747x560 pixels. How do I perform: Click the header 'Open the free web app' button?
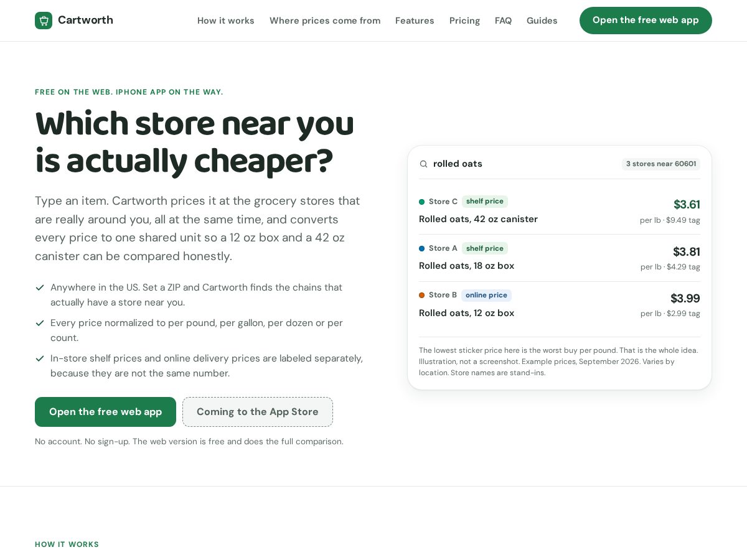(x=646, y=21)
